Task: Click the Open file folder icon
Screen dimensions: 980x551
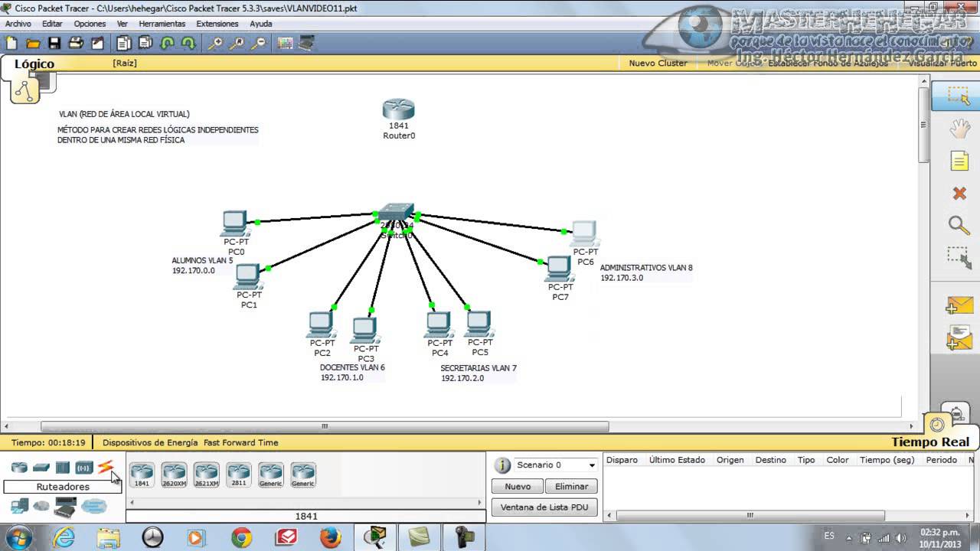Action: (33, 43)
